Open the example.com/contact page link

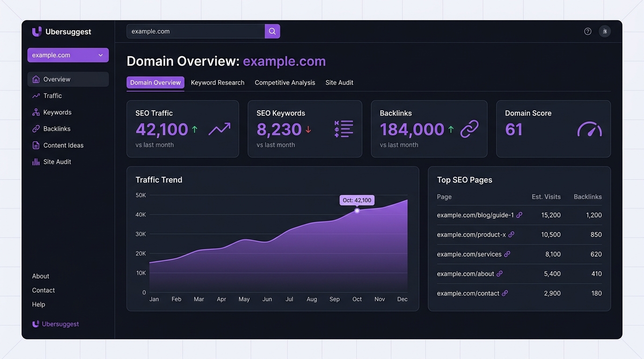coord(468,294)
